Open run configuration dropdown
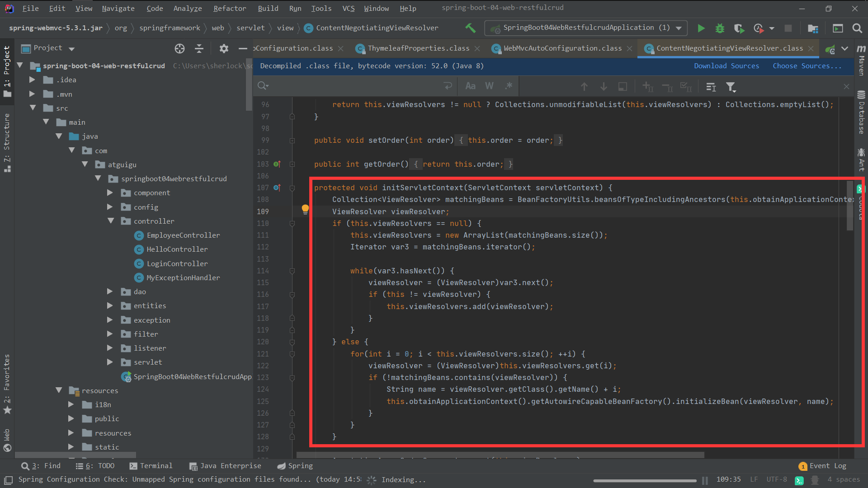This screenshot has height=488, width=868. click(679, 28)
